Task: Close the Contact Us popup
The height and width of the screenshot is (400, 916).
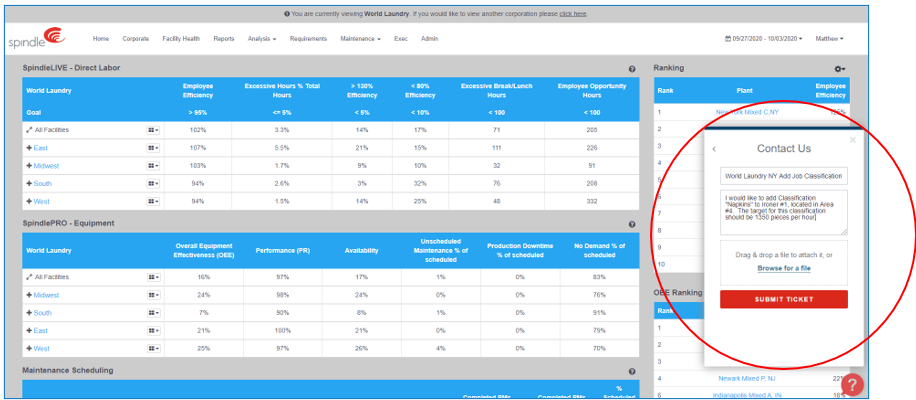Action: pyautogui.click(x=852, y=140)
